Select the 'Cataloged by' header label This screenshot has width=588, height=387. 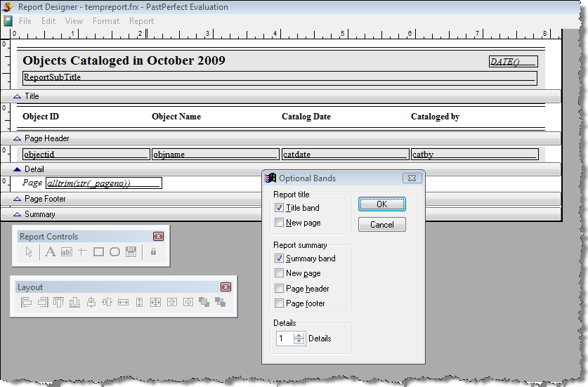(435, 117)
